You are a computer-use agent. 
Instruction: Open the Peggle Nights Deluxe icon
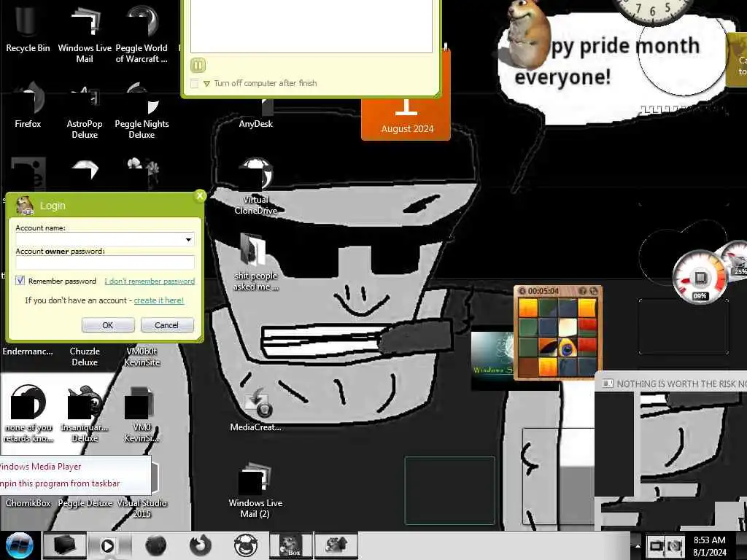pyautogui.click(x=142, y=111)
